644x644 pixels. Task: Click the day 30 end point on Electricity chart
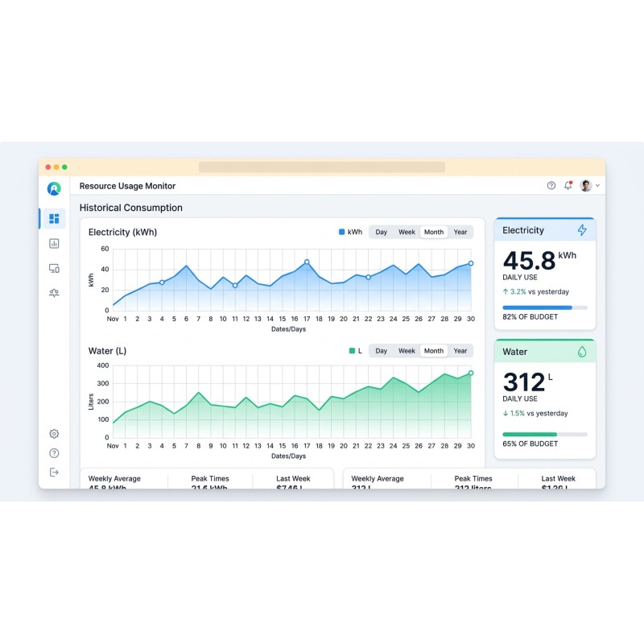coord(471,263)
